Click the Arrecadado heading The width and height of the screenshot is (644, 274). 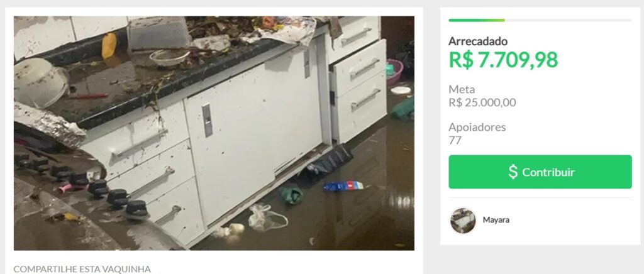pos(478,41)
